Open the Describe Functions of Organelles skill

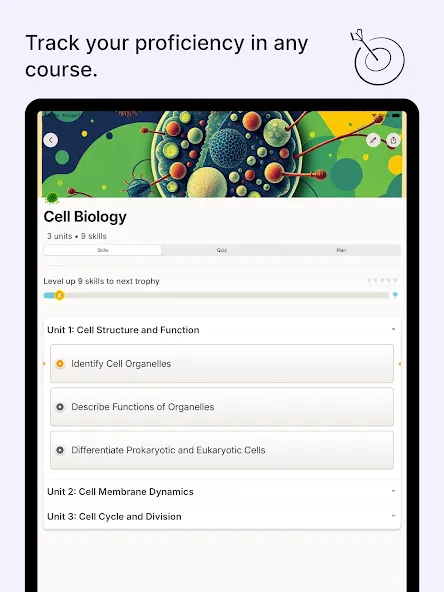pos(222,407)
